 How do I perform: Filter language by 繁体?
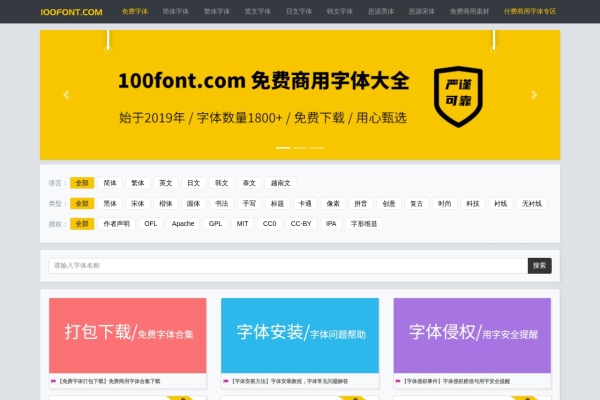[x=138, y=183]
